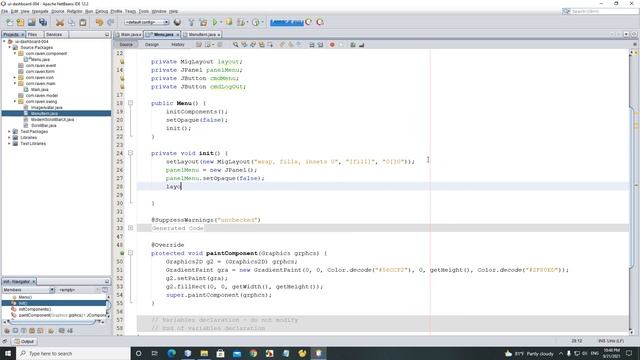The image size is (640, 360).
Task: Click the Paste clipboard icon
Action: point(83,22)
